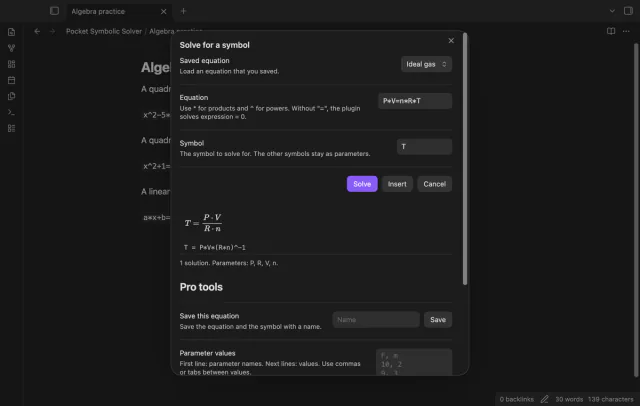Open a new tab with plus icon

coord(183,11)
